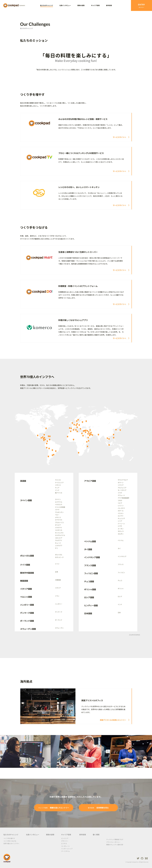This screenshot has height=868, width=152.
Task: Open サービスサイトへ link in OiCy card
Action: 119,205
